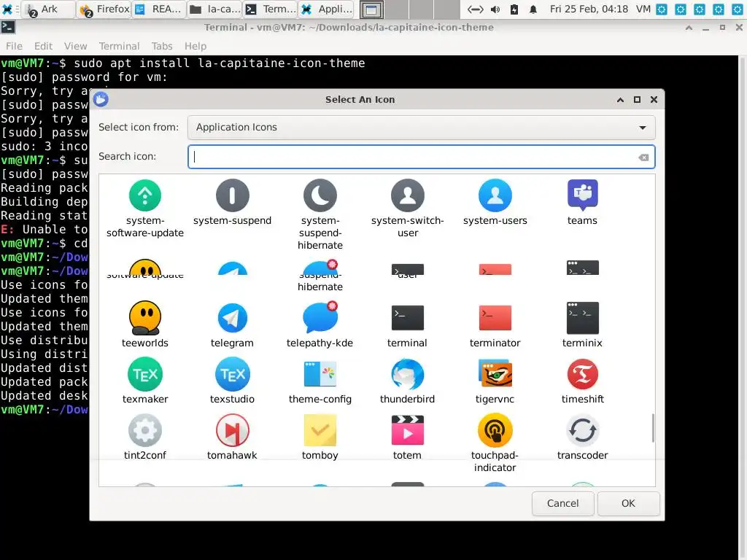
Task: Pick the telegram icon
Action: click(232, 318)
